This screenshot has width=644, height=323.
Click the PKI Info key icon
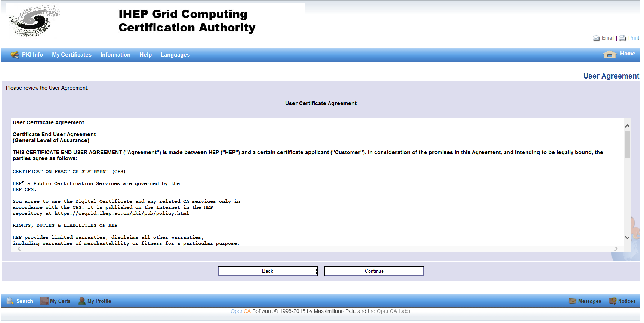pyautogui.click(x=15, y=55)
